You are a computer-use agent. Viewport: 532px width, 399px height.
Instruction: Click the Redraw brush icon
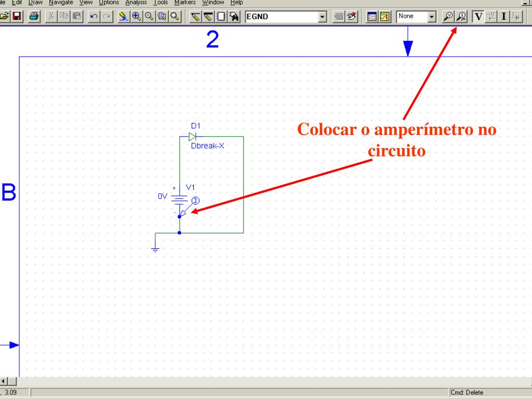[x=124, y=16]
